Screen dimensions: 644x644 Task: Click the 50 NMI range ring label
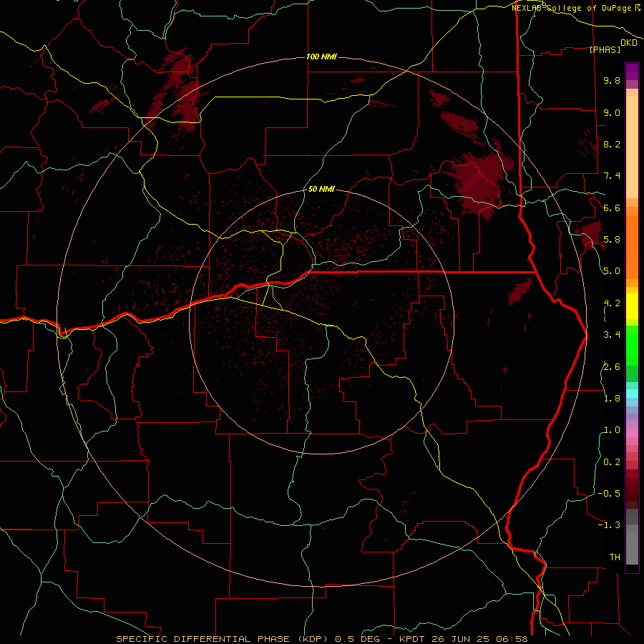[321, 189]
